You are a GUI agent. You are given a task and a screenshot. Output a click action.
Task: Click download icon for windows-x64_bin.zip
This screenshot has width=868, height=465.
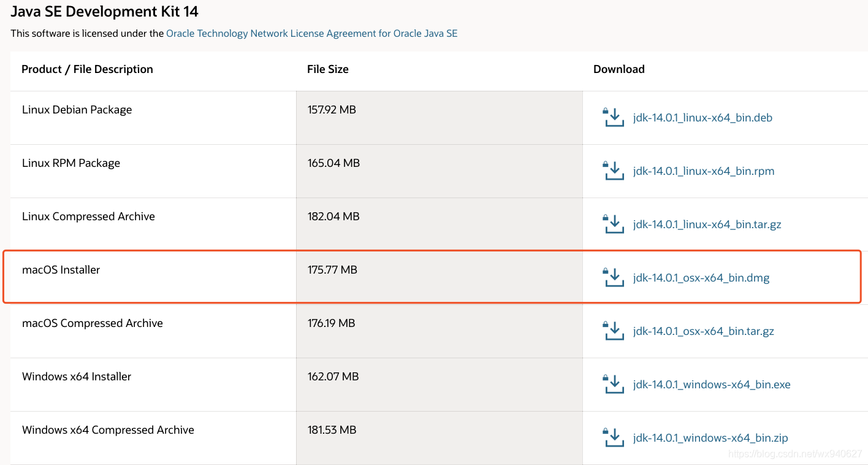click(x=614, y=437)
